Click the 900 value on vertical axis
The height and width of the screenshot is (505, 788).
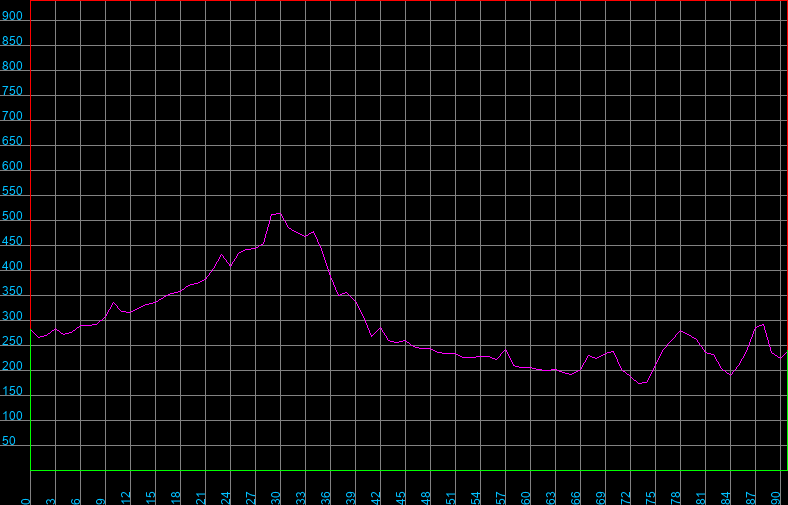[x=12, y=16]
